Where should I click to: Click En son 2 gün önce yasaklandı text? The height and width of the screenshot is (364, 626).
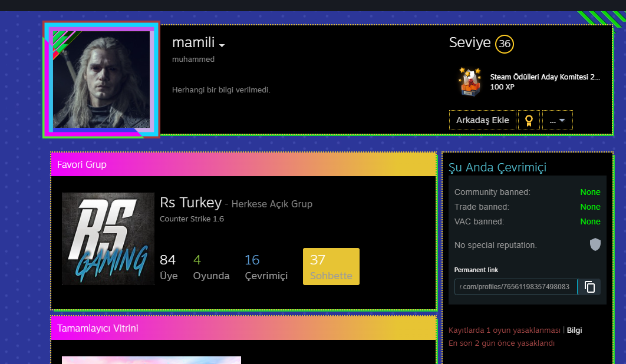point(502,343)
